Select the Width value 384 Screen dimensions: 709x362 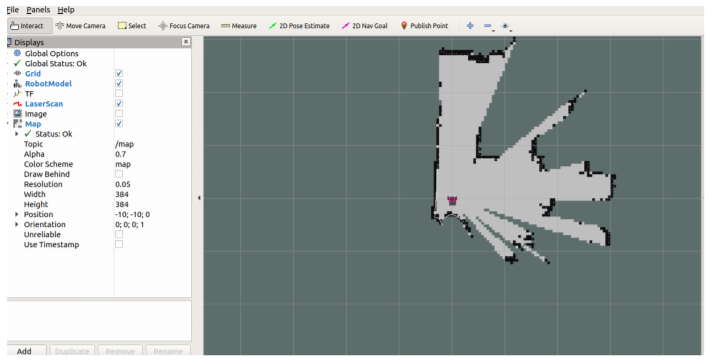[x=122, y=194]
